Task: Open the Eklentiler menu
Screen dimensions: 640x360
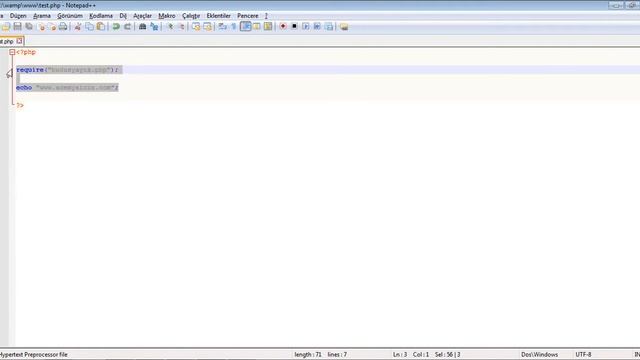Action: pos(218,16)
